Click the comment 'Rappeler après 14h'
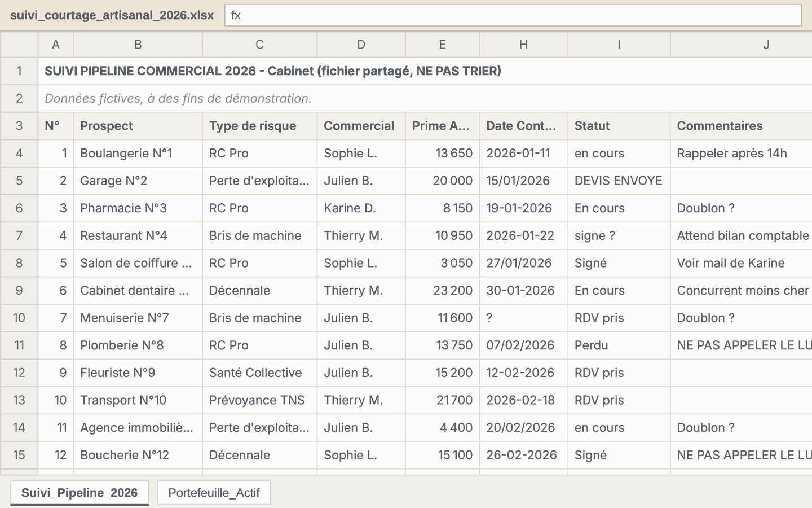The width and height of the screenshot is (812, 508). 741,154
